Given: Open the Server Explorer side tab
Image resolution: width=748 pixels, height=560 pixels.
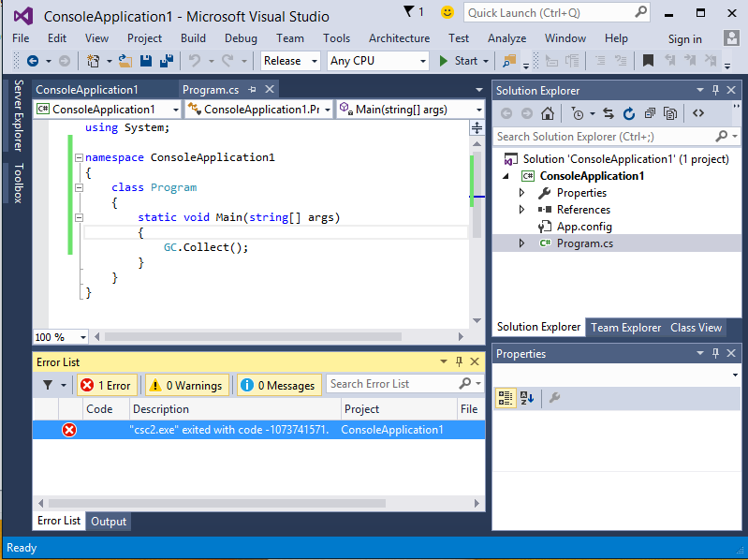Looking at the screenshot, I should (19, 115).
